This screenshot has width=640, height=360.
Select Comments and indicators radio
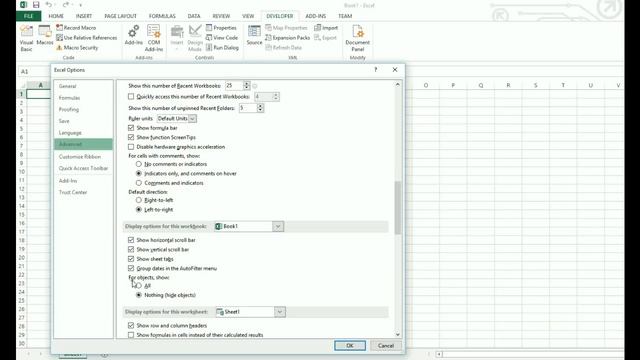pyautogui.click(x=139, y=183)
